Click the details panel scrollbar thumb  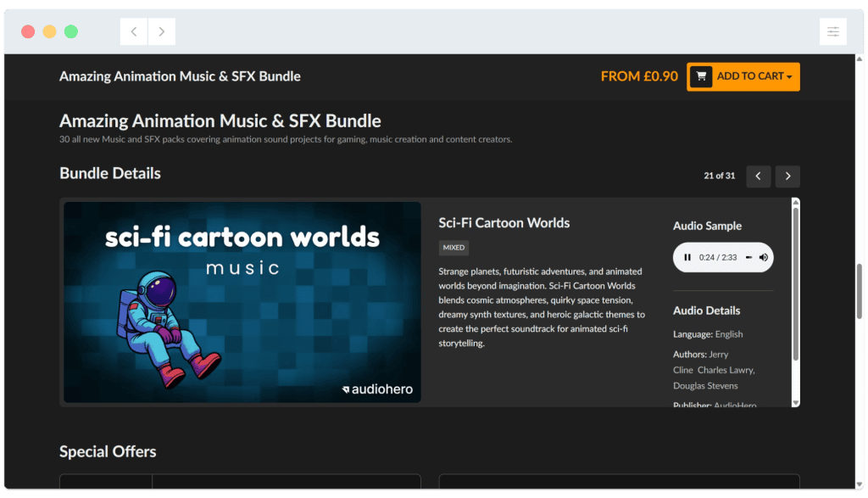795,284
